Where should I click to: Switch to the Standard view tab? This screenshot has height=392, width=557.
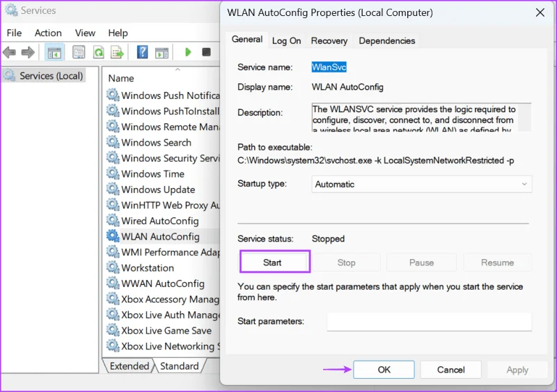click(180, 366)
